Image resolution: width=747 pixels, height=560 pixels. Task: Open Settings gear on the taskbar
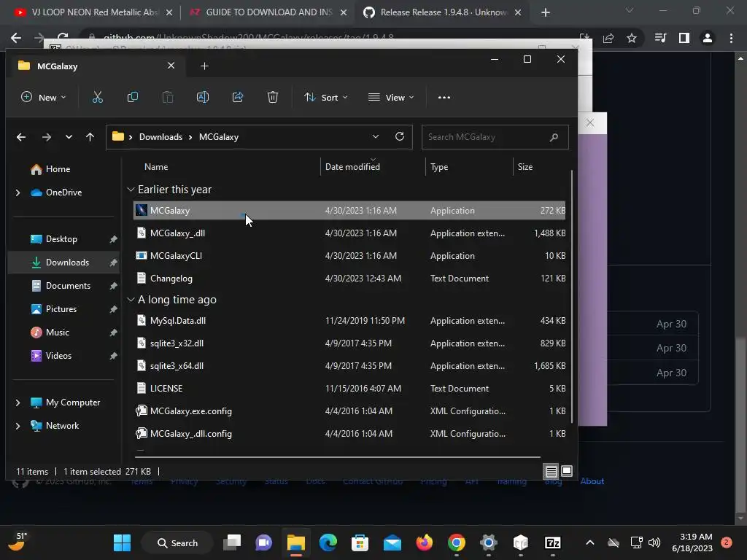click(x=488, y=542)
